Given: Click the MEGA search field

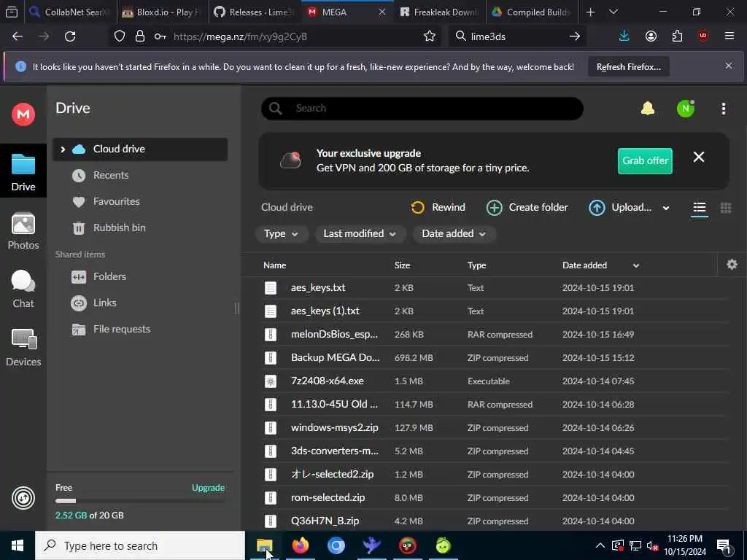Looking at the screenshot, I should tap(422, 109).
